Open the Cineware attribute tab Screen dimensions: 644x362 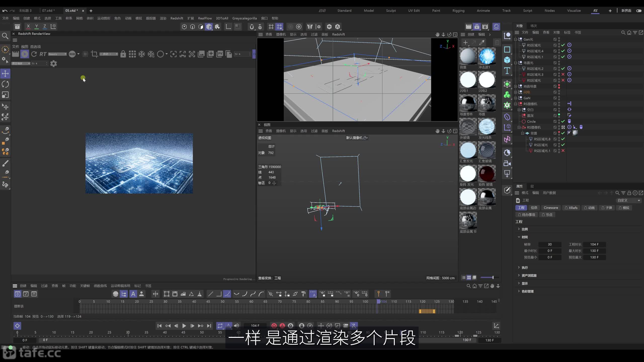click(x=551, y=208)
